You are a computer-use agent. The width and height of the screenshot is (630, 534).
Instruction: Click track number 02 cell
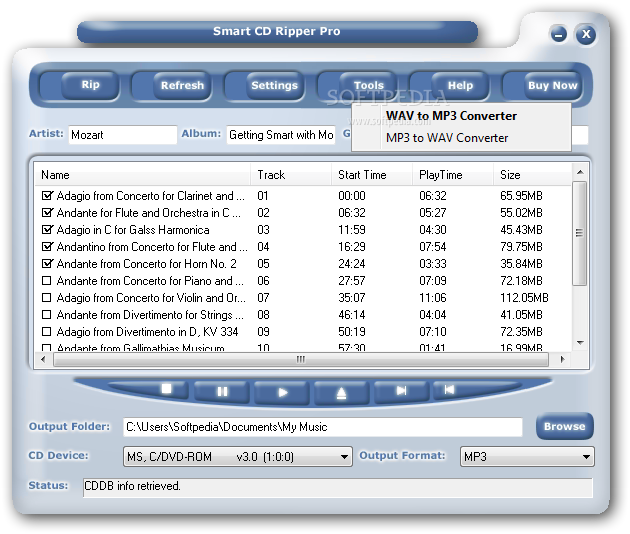click(x=263, y=213)
